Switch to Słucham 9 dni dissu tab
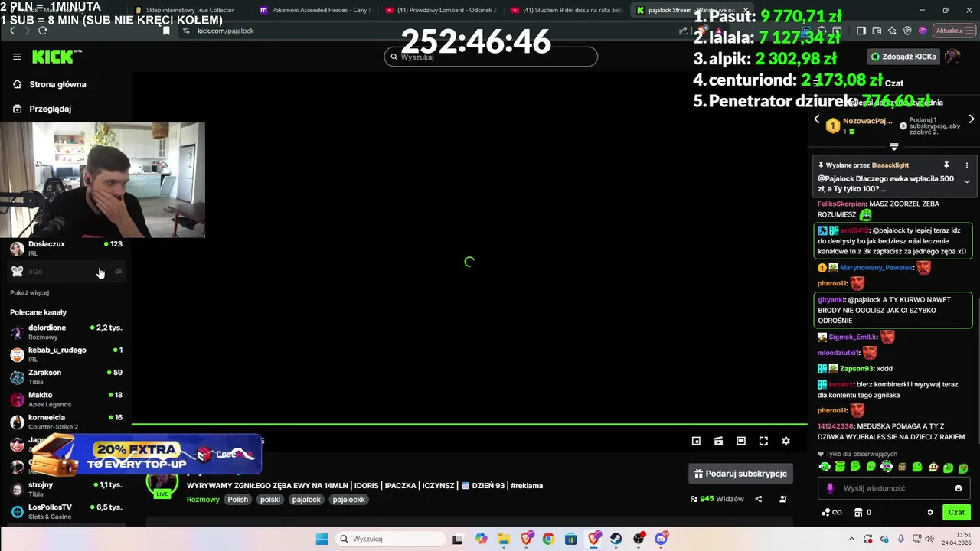Viewport: 980px width, 551px height. click(567, 10)
